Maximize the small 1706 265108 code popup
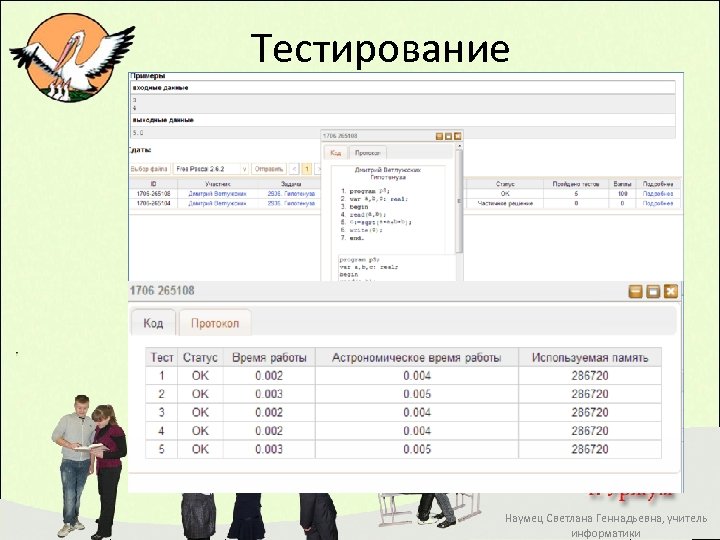This screenshot has height=540, width=720. (448, 136)
